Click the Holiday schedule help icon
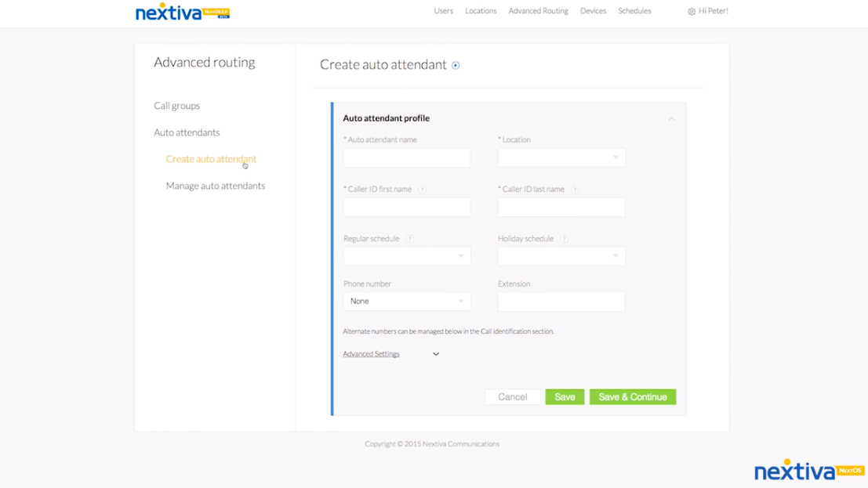This screenshot has height=488, width=868. click(563, 238)
